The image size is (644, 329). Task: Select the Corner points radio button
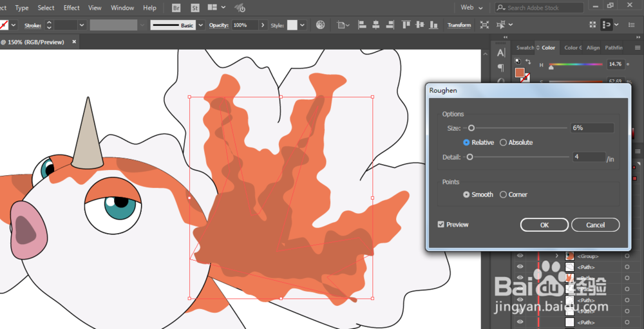503,194
